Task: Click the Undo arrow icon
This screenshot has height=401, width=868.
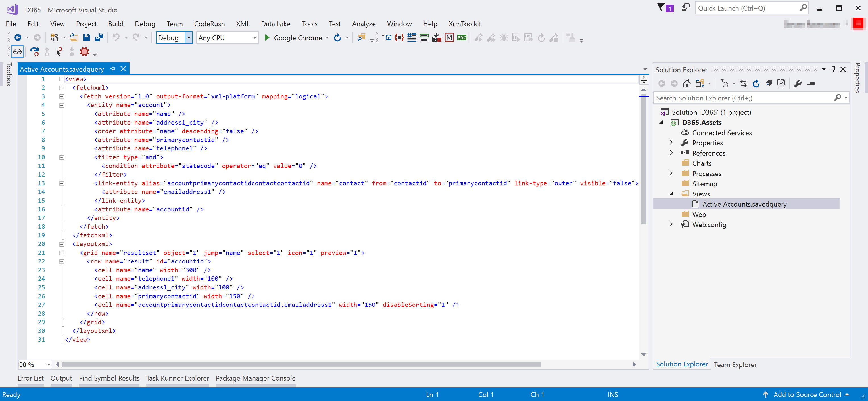Action: pyautogui.click(x=116, y=38)
